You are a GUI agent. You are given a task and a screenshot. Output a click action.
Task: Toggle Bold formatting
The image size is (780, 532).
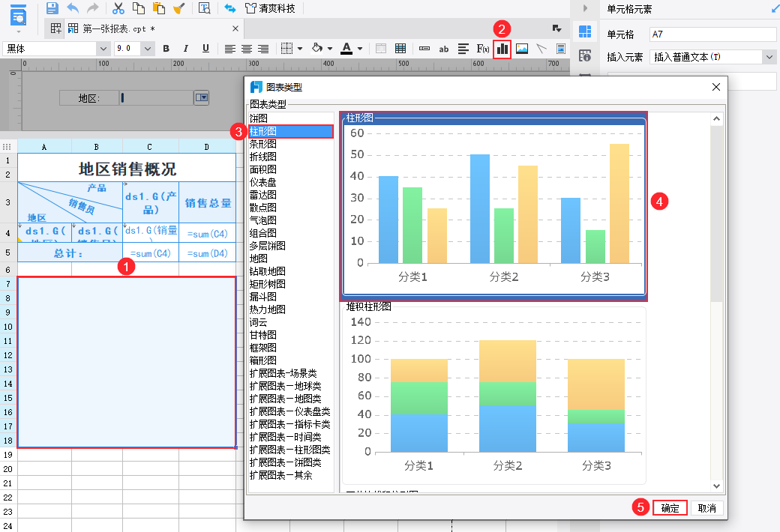pos(166,49)
